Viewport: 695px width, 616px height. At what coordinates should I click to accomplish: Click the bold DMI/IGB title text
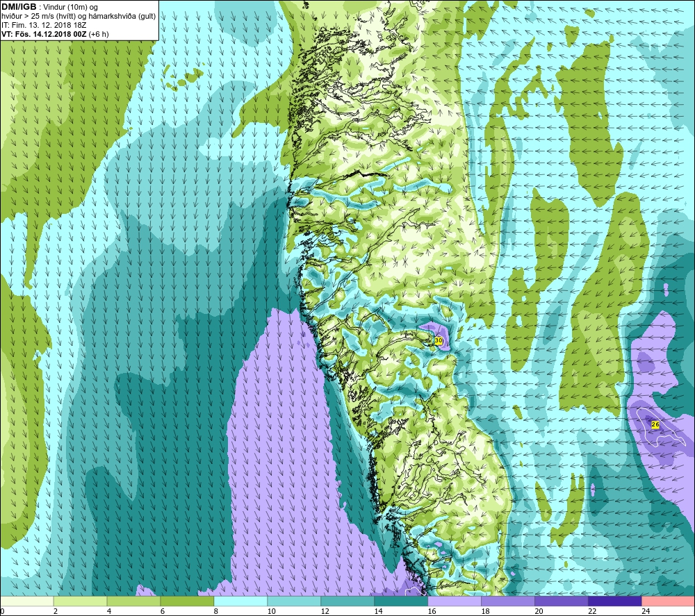coord(19,7)
